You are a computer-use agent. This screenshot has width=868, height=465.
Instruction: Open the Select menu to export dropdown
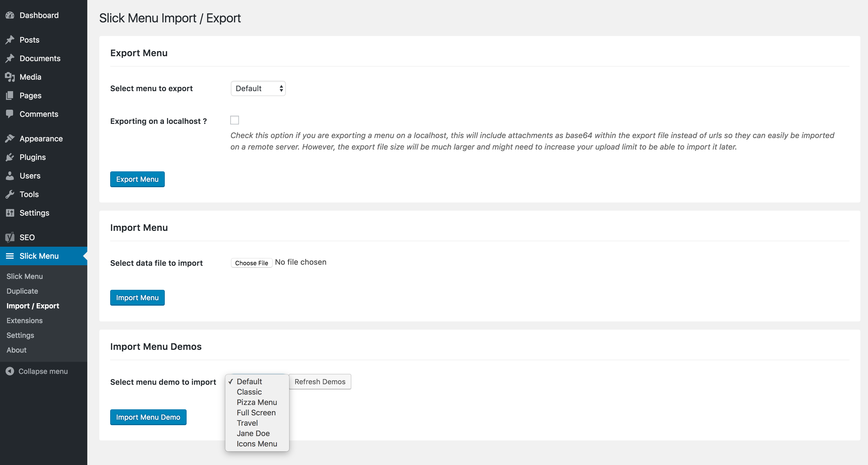(258, 88)
